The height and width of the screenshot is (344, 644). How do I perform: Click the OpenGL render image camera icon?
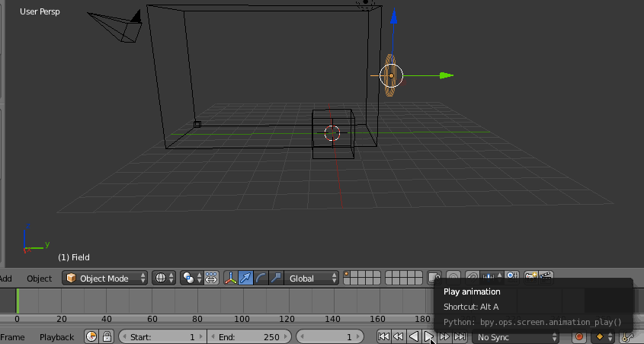click(531, 278)
